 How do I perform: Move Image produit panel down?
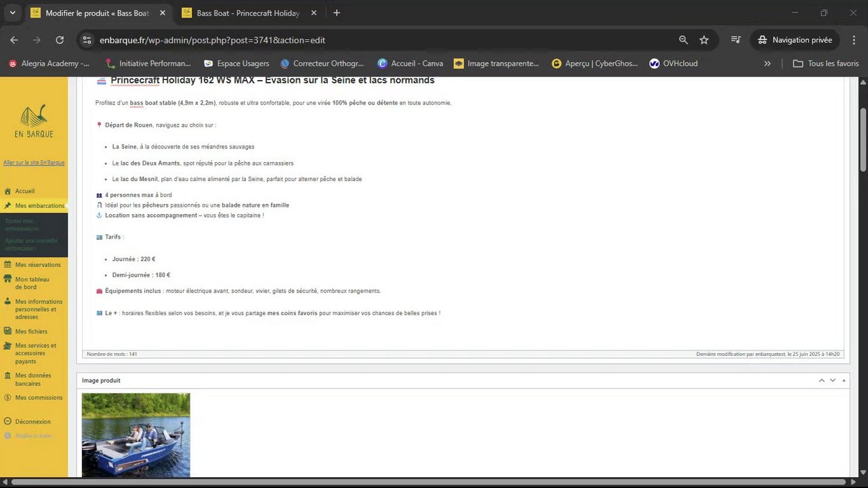833,380
